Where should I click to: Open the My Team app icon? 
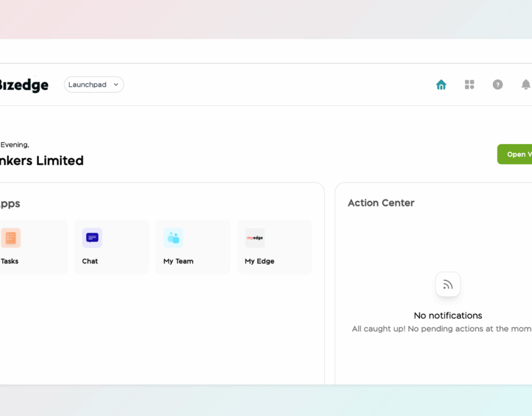[x=173, y=238]
